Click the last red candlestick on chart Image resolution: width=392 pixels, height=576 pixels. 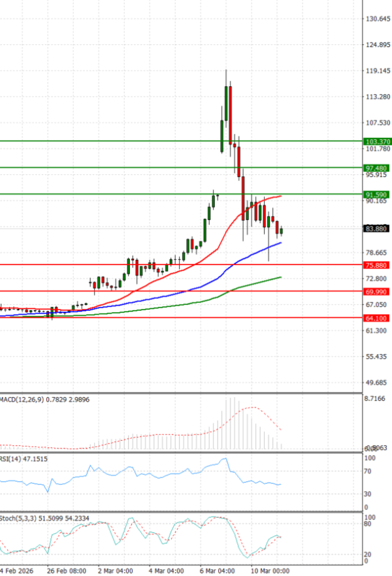click(277, 227)
